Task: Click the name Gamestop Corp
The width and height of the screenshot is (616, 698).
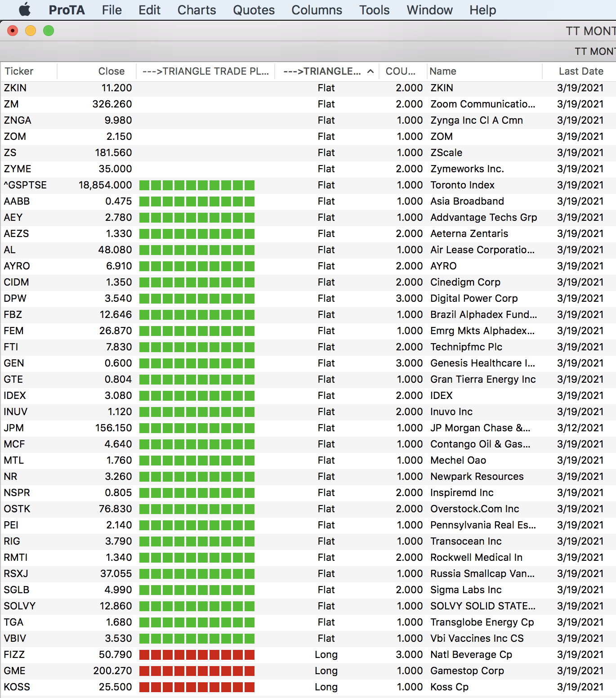Action: [x=467, y=671]
